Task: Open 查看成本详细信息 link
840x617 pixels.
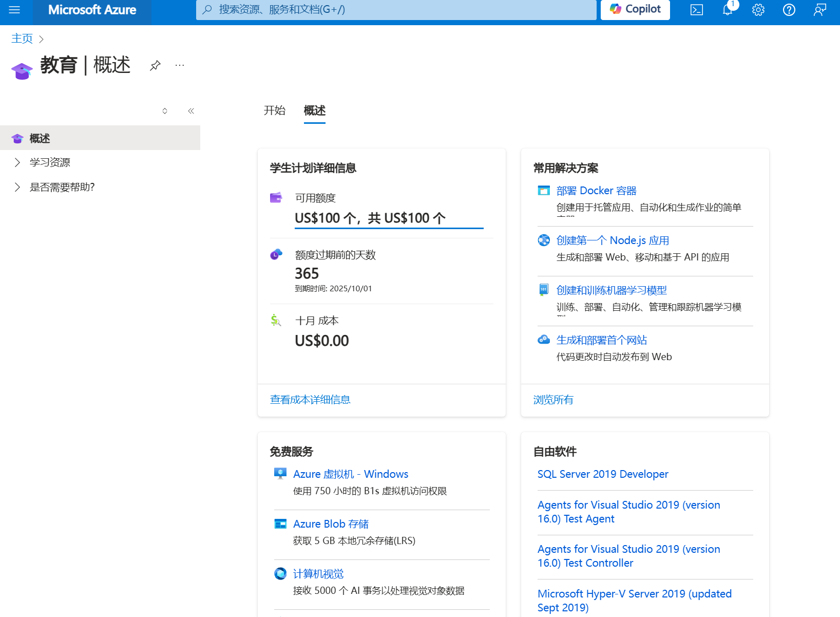Action: tap(310, 400)
